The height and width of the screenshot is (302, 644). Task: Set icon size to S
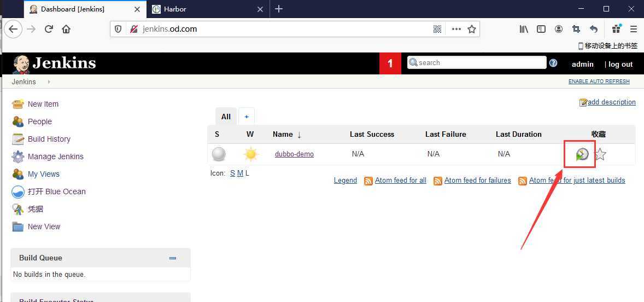point(232,173)
